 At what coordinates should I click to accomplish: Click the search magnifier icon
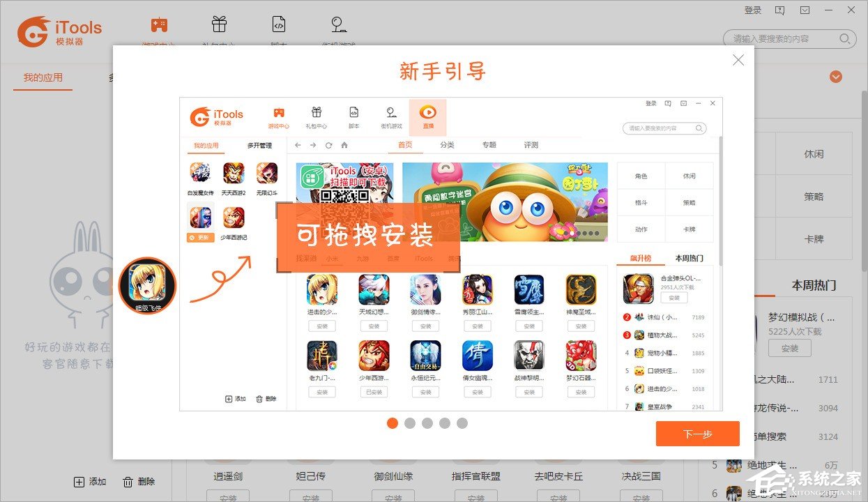845,39
